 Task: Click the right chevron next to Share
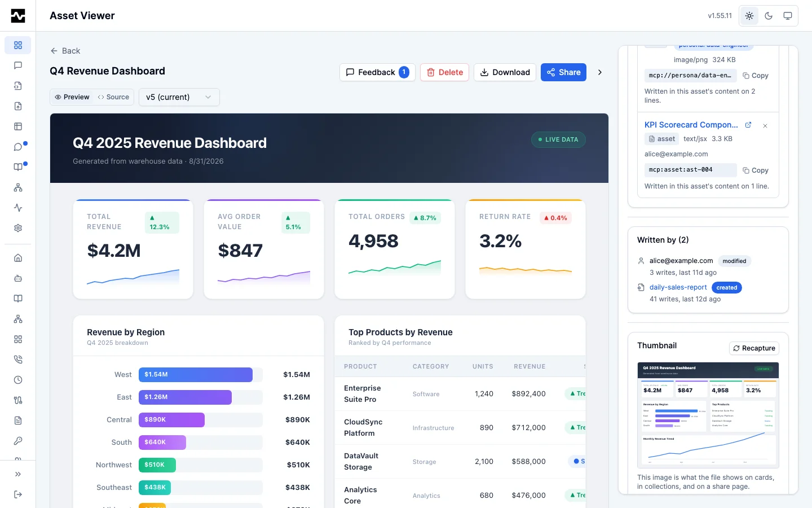coord(600,72)
